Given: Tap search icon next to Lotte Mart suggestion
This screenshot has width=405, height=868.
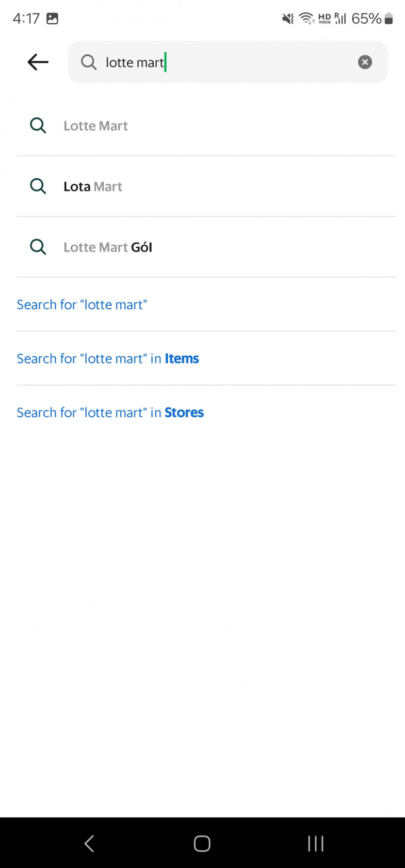Looking at the screenshot, I should (x=38, y=126).
